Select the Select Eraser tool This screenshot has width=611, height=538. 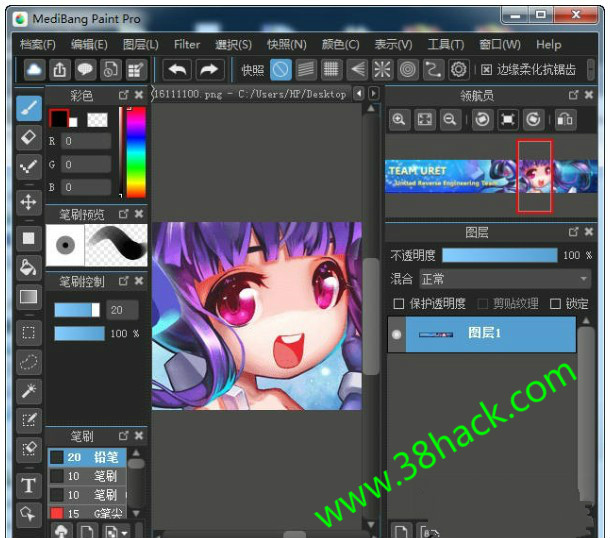(x=29, y=450)
